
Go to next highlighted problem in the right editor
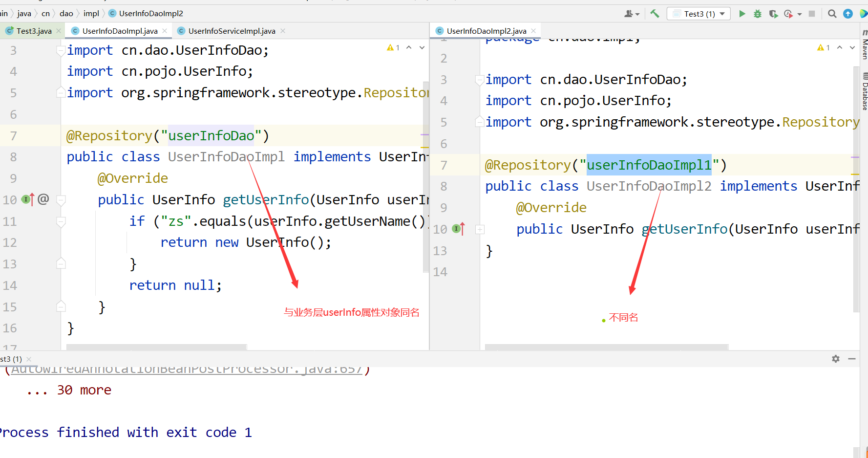tap(852, 47)
